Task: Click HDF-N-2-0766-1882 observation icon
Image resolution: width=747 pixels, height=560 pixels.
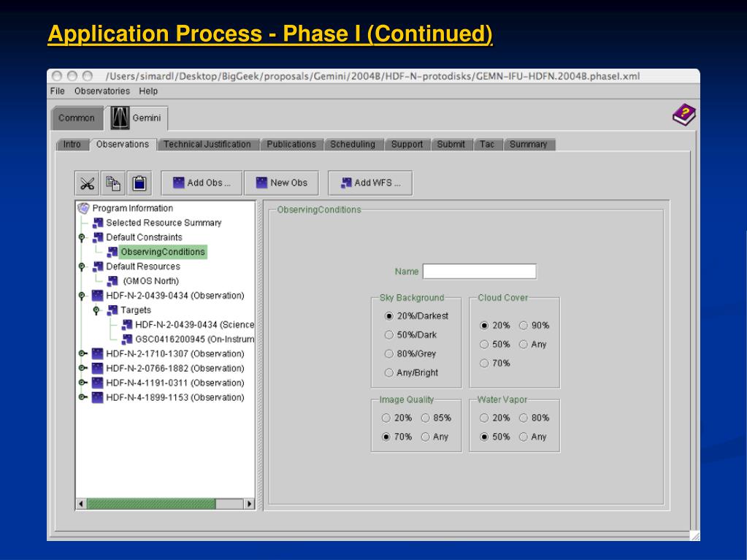Action: 97,368
